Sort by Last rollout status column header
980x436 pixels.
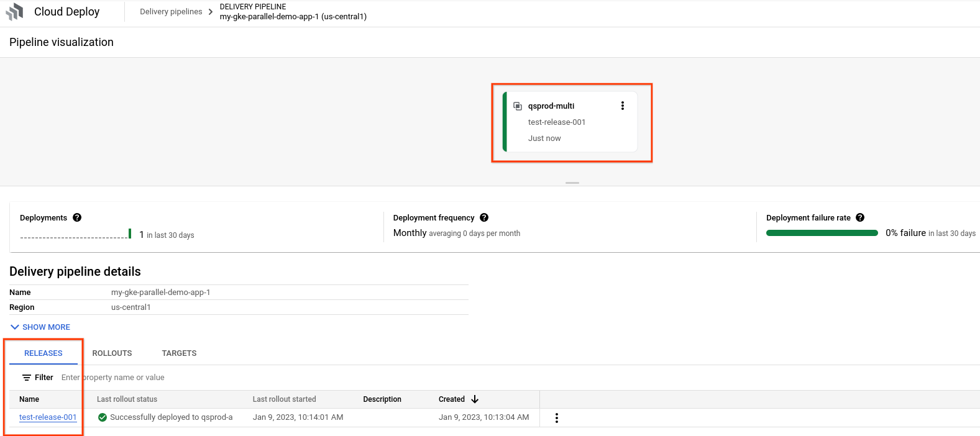tap(127, 399)
